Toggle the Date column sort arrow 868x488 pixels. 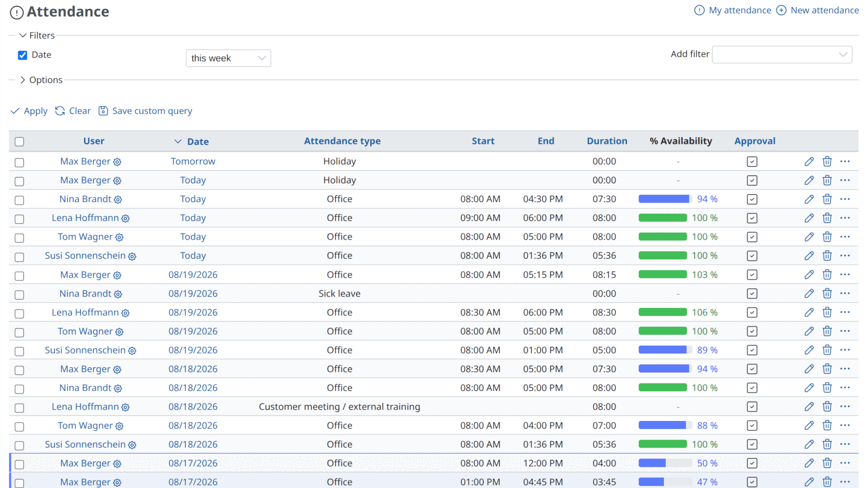click(178, 141)
